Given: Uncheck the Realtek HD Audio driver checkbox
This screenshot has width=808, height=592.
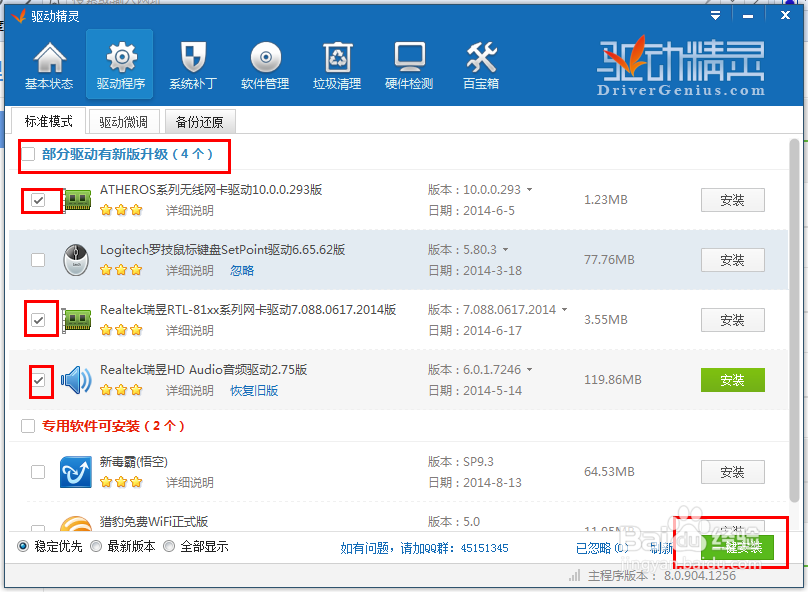Looking at the screenshot, I should click(x=38, y=380).
